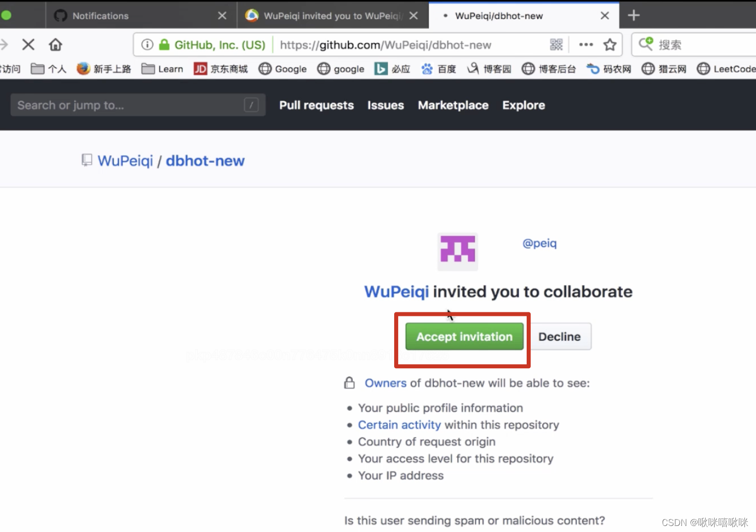This screenshot has width=756, height=532.
Task: Open WuPeiqi owner link in breadcrumb
Action: pos(125,161)
